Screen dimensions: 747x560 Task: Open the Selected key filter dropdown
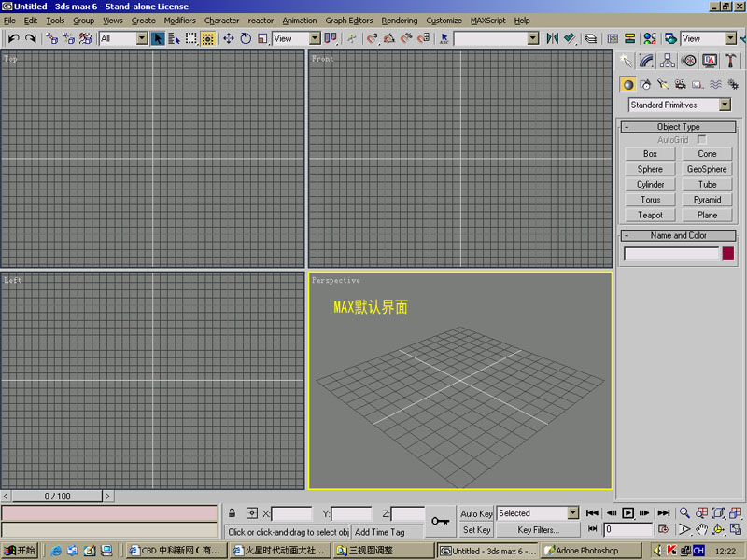[x=572, y=513]
